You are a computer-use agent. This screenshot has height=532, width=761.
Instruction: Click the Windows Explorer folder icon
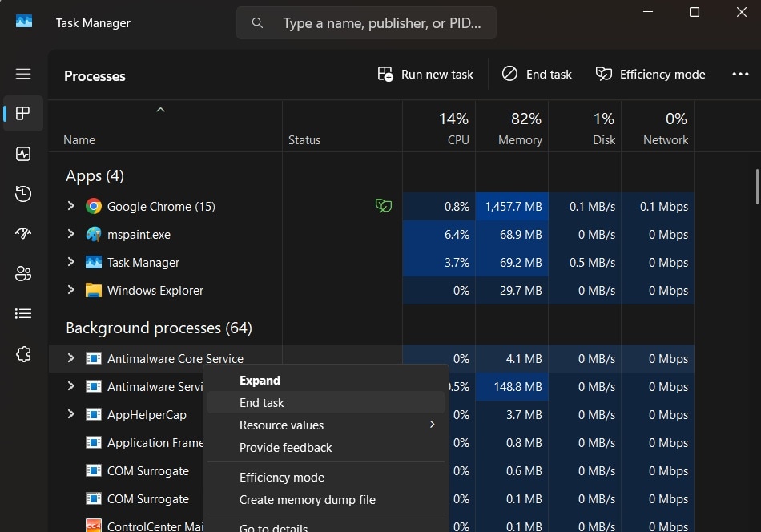(x=94, y=290)
